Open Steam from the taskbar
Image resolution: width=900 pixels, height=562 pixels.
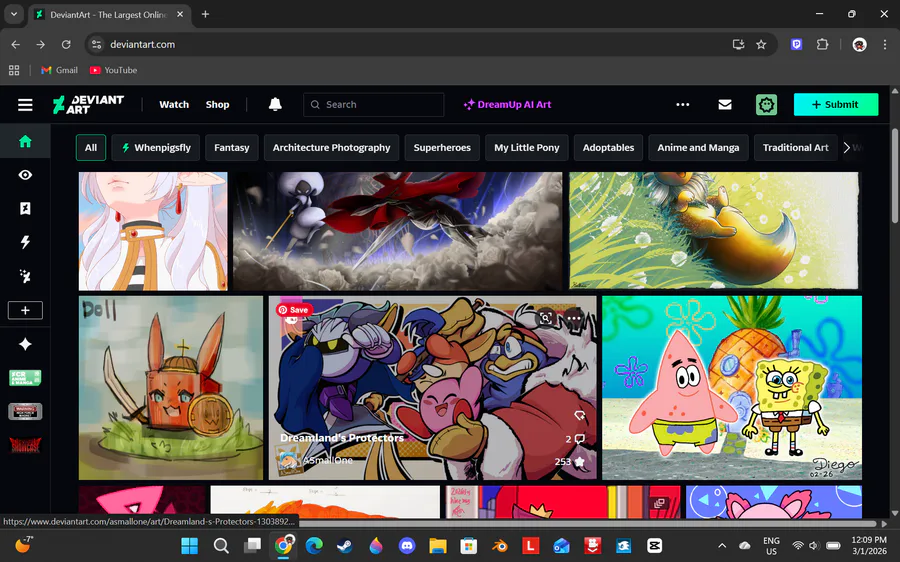[345, 545]
